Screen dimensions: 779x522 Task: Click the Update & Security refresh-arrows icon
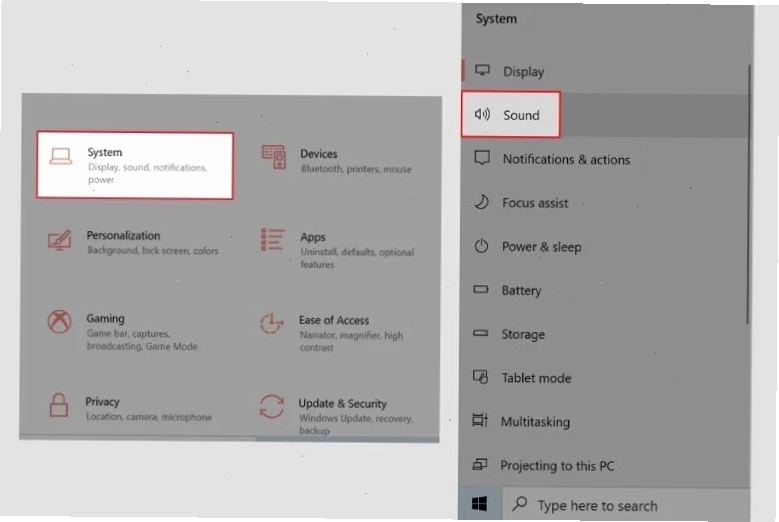(272, 406)
